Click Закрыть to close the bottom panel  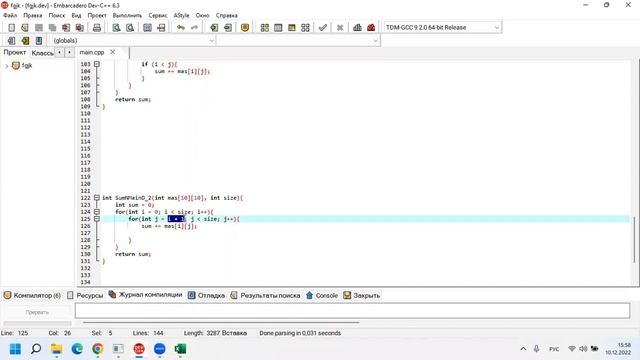coord(362,295)
